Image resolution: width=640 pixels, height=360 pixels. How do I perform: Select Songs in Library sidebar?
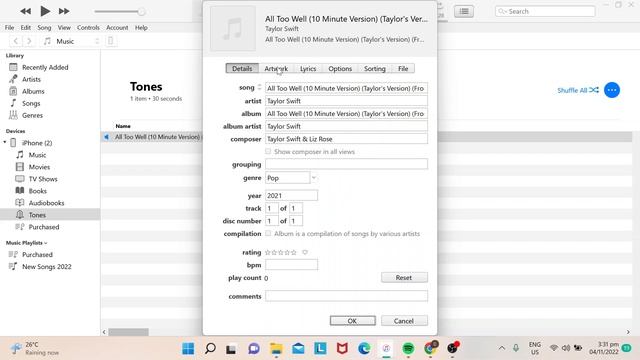tap(31, 103)
